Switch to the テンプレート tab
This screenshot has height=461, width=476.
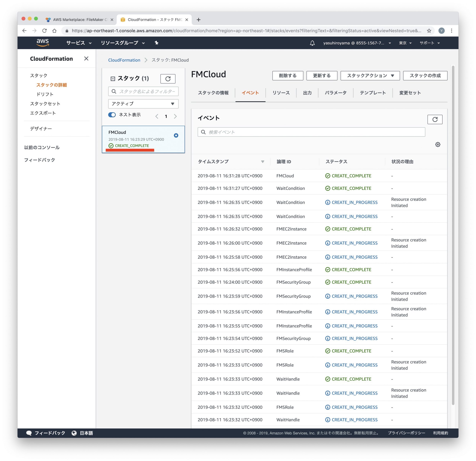pos(373,93)
